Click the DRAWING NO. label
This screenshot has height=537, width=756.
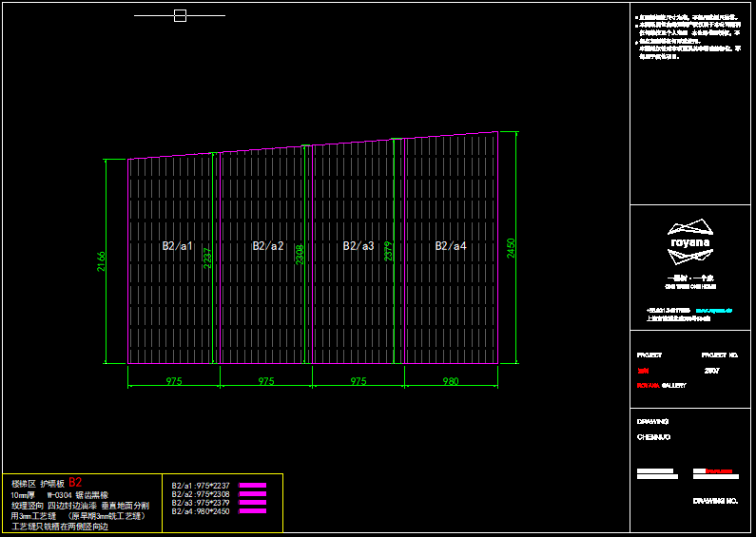pyautogui.click(x=715, y=500)
